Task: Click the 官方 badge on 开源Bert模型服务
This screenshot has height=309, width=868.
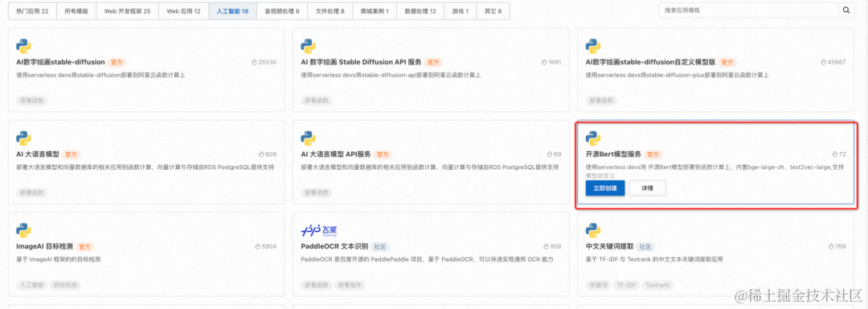Action: (653, 154)
